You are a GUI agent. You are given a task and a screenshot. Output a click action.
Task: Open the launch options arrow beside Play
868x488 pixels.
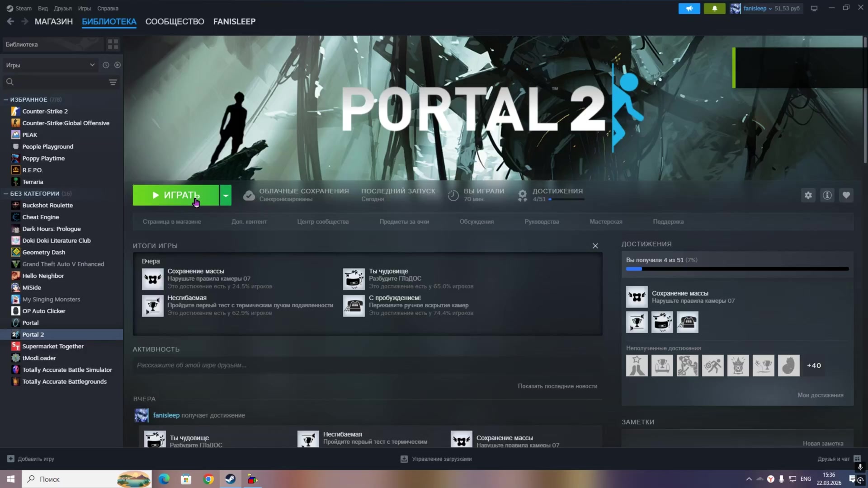pos(226,195)
